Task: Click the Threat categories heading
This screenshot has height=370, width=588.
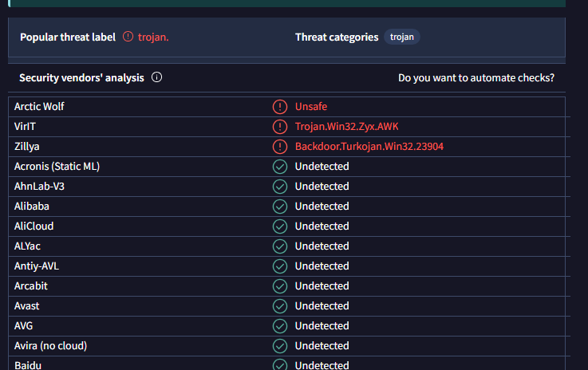Action: pyautogui.click(x=337, y=37)
